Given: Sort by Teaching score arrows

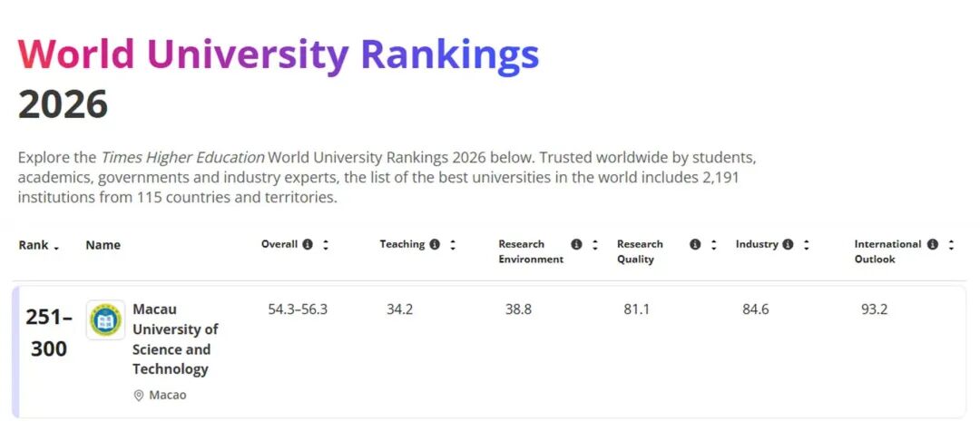Looking at the screenshot, I should click(453, 245).
